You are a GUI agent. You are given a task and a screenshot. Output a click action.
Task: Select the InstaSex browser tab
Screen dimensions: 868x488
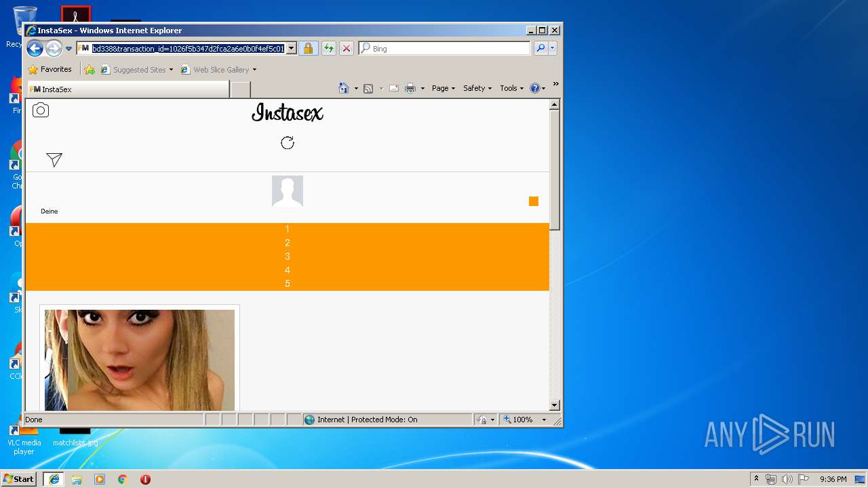tap(127, 89)
